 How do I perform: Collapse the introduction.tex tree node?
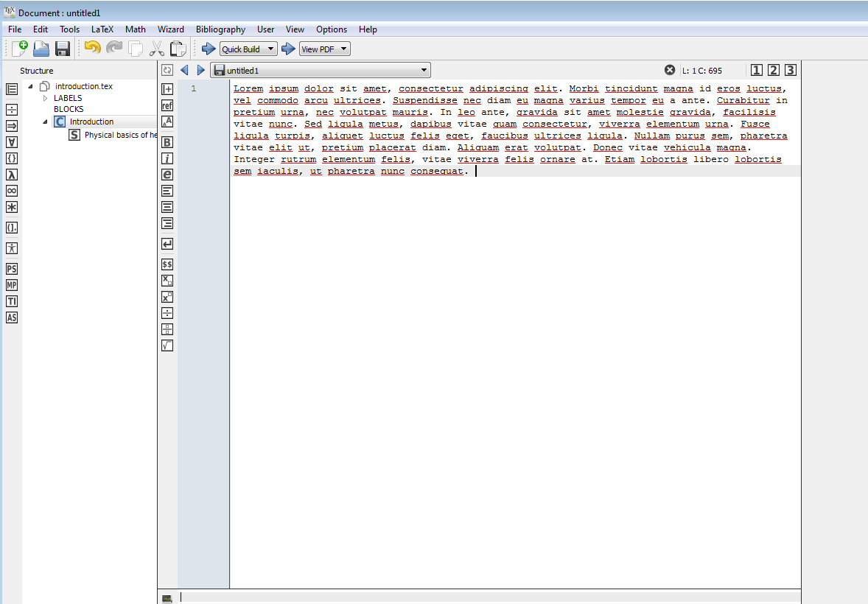click(30, 86)
